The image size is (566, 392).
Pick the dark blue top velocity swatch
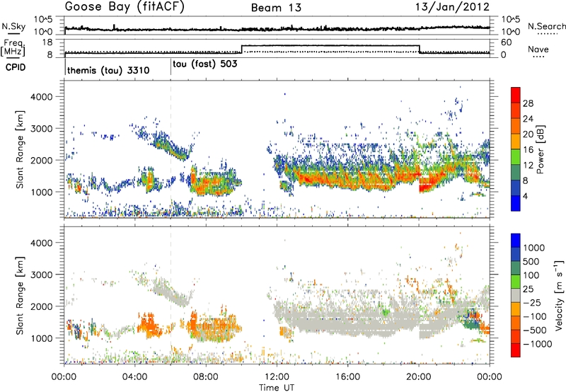click(516, 241)
